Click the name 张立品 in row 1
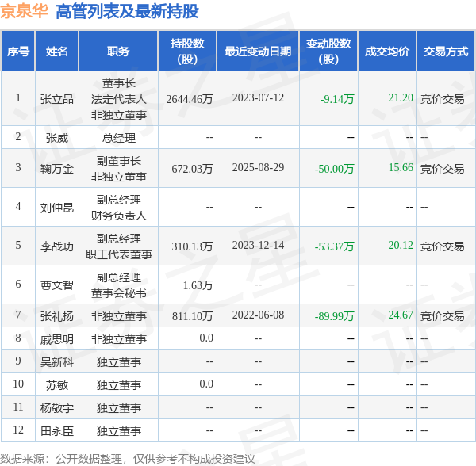The width and height of the screenshot is (476, 466). coord(57,99)
